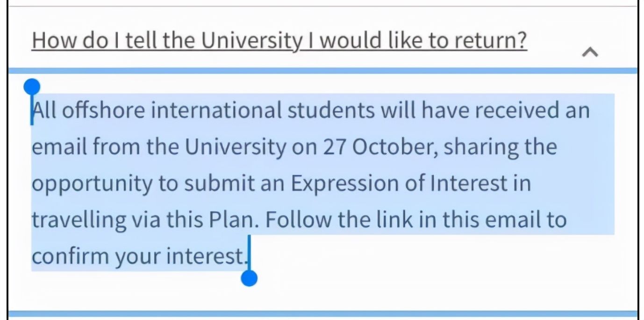
Task: Click the blue divider below the heading
Action: pos(322,71)
